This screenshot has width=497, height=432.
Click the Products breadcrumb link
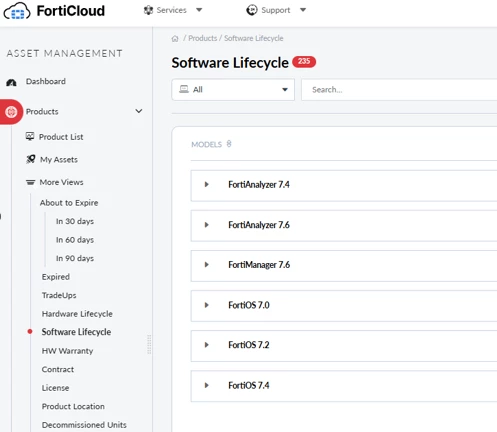pyautogui.click(x=202, y=38)
